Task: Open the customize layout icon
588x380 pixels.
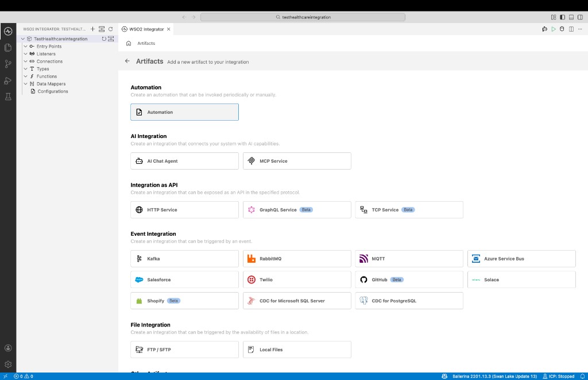Action: click(554, 17)
